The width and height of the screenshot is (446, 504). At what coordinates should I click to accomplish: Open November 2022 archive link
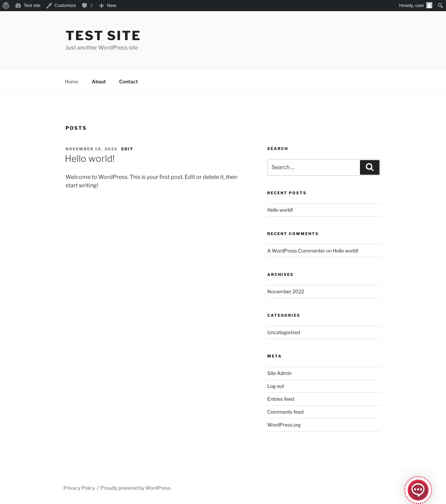[x=286, y=292]
